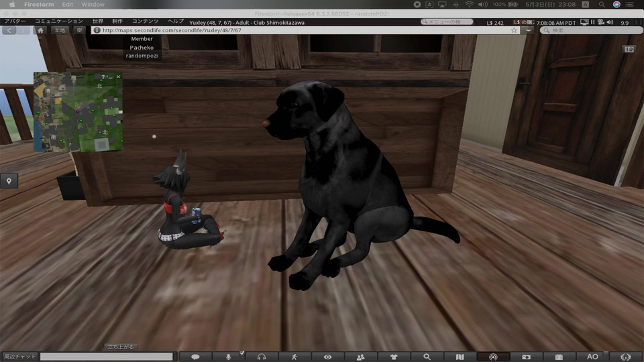The width and height of the screenshot is (644, 362).
Task: Click the status bar volume speaker icon
Action: coord(610,22)
